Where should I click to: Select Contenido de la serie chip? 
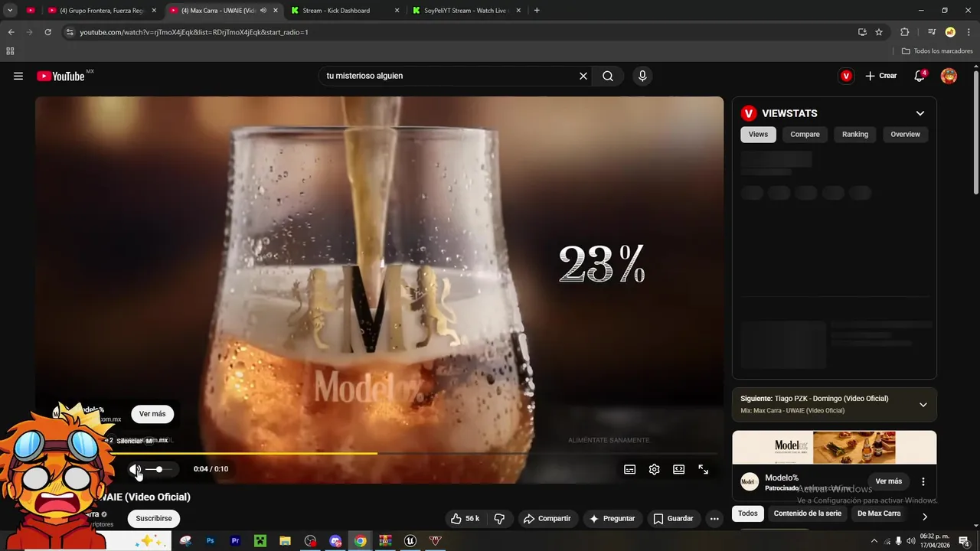(807, 514)
